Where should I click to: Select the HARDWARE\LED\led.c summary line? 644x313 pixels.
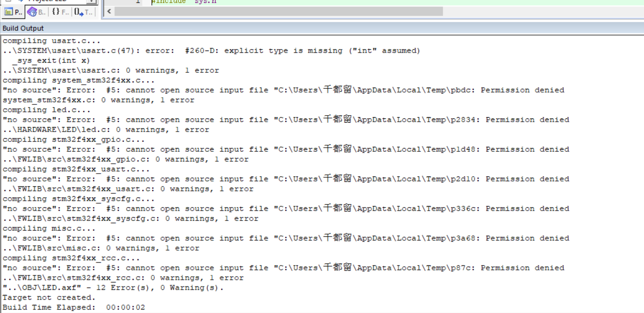(x=106, y=130)
